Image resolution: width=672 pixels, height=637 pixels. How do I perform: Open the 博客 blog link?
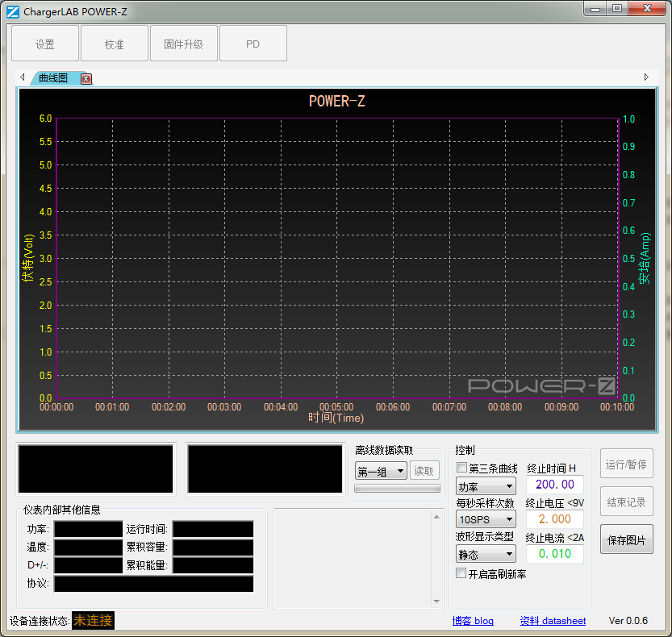[473, 620]
